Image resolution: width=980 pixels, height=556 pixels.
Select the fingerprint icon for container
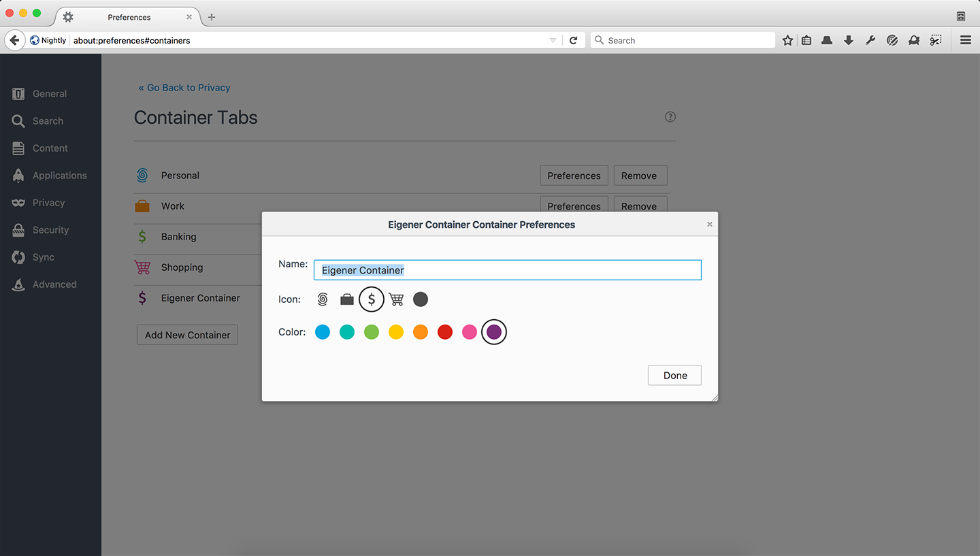pyautogui.click(x=323, y=299)
